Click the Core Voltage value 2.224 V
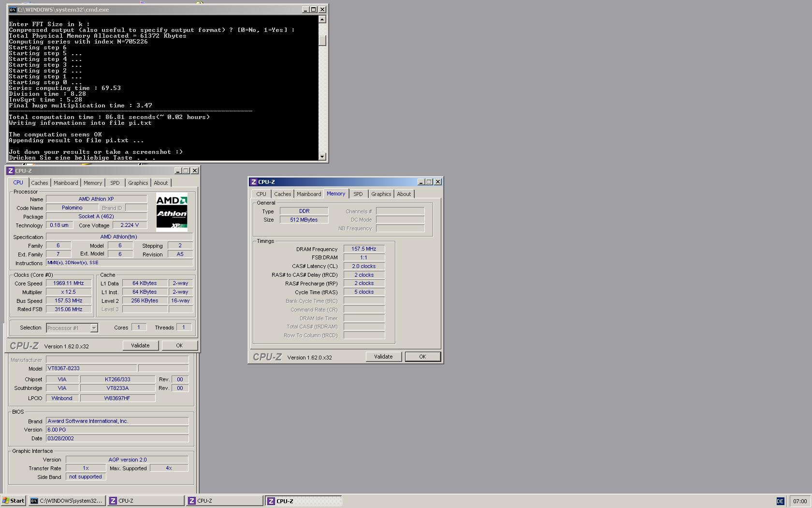Viewport: 812px width, 508px height. point(130,225)
